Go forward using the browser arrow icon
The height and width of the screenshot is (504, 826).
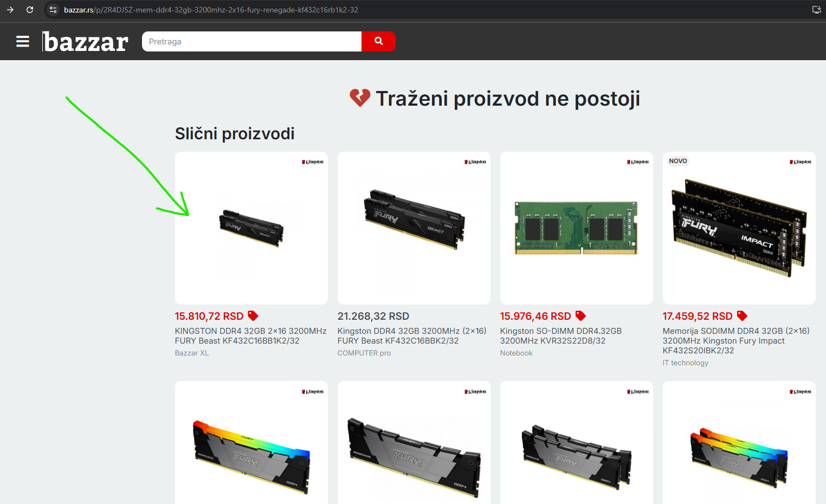[x=10, y=10]
